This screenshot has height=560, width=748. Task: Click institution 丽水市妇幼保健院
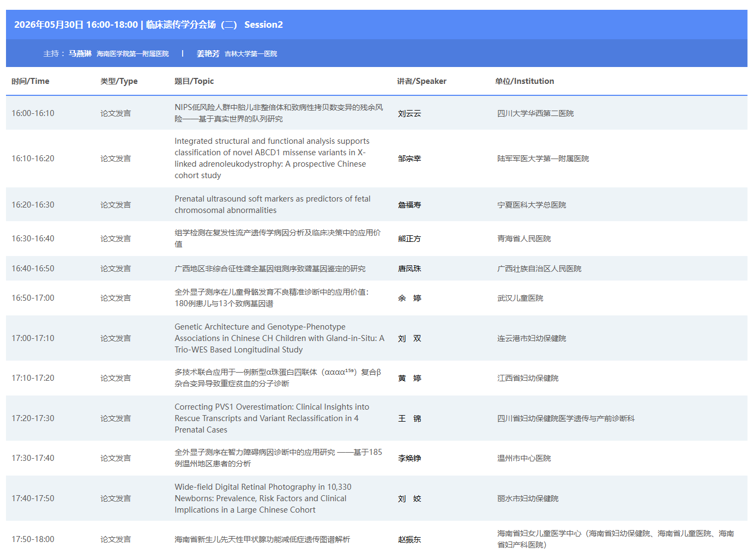coord(528,498)
